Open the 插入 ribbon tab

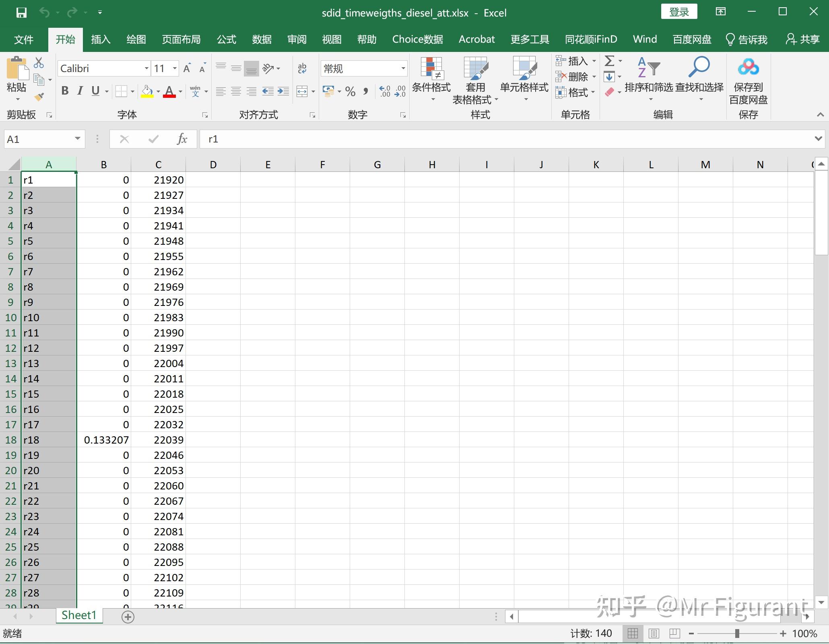pyautogui.click(x=100, y=39)
